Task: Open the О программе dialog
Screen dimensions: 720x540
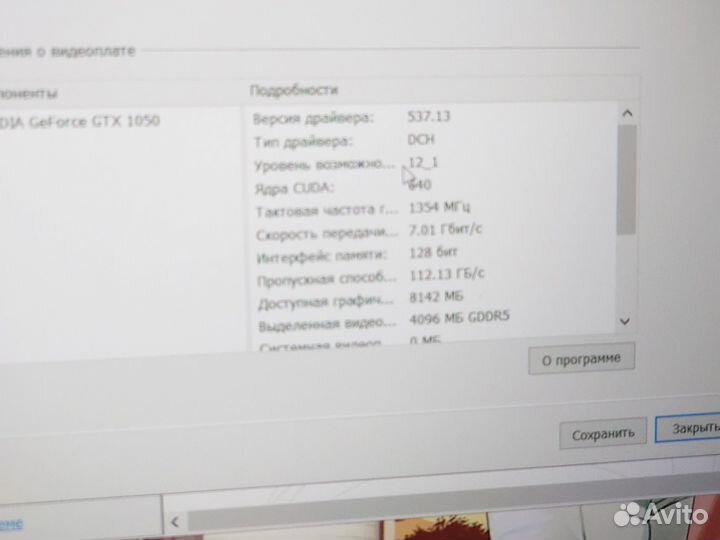Action: [x=582, y=359]
